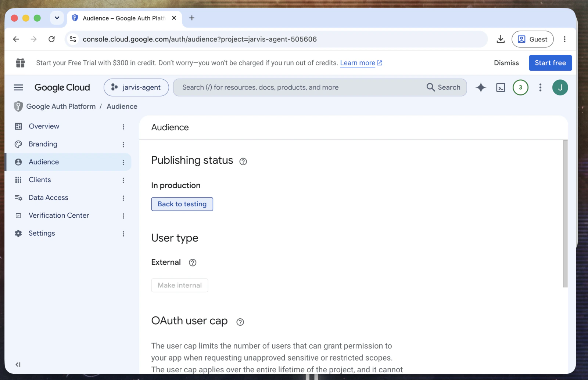Click the page vertical scrollbar
This screenshot has height=380, width=588.
point(565,214)
